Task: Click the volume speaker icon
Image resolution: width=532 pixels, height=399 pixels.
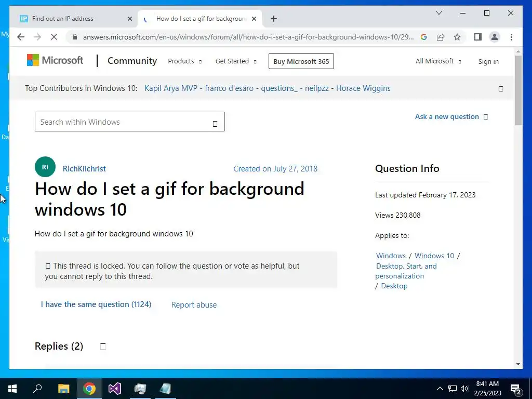Action: [x=464, y=389]
